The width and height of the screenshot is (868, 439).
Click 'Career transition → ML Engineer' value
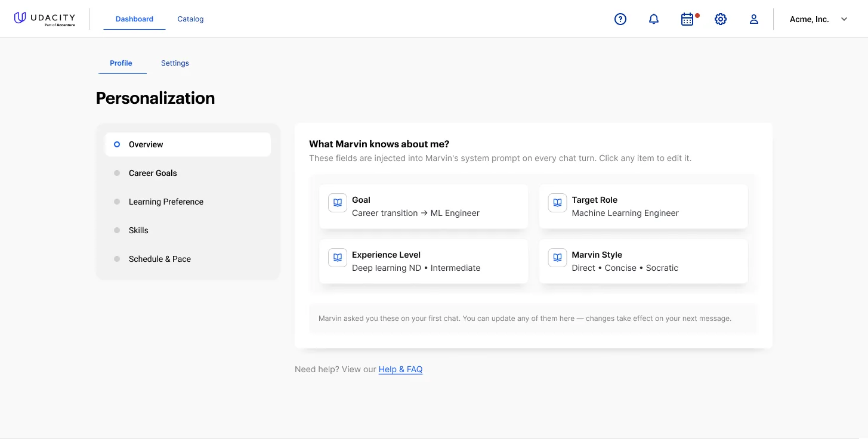coord(416,213)
